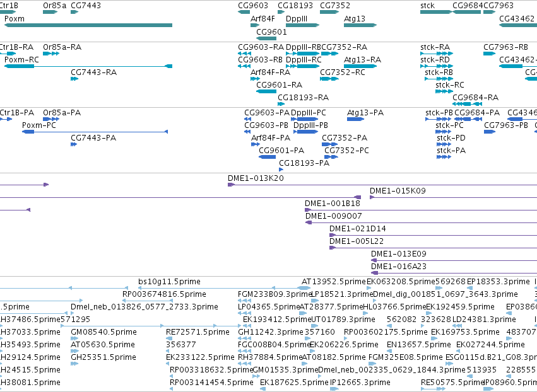Open the LD24381.3prime EST label
The image size is (537, 392).
pyautogui.click(x=484, y=320)
